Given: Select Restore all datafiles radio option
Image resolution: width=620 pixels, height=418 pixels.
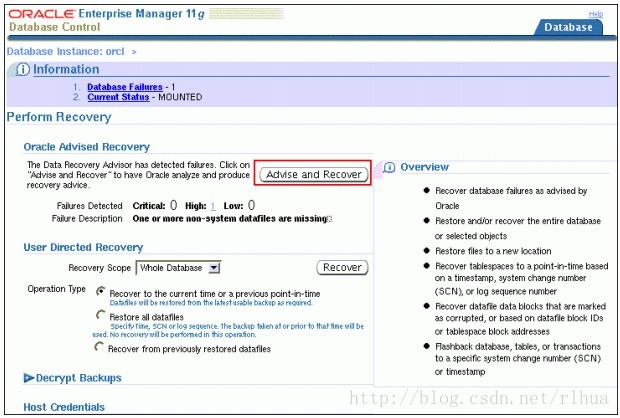Looking at the screenshot, I should pyautogui.click(x=101, y=315).
